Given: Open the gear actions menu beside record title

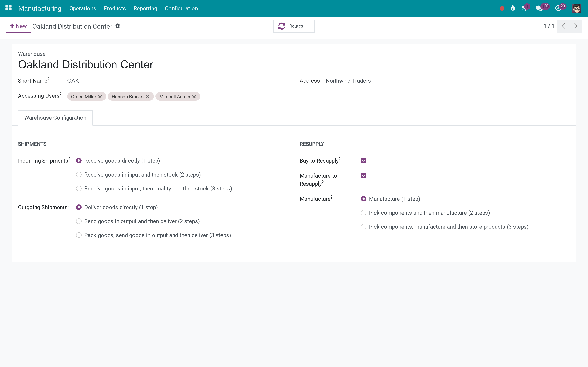Looking at the screenshot, I should click(x=118, y=26).
